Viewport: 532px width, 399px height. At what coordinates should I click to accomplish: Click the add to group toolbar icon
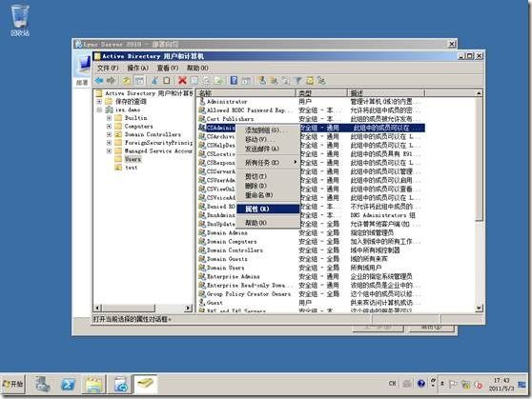point(321,81)
